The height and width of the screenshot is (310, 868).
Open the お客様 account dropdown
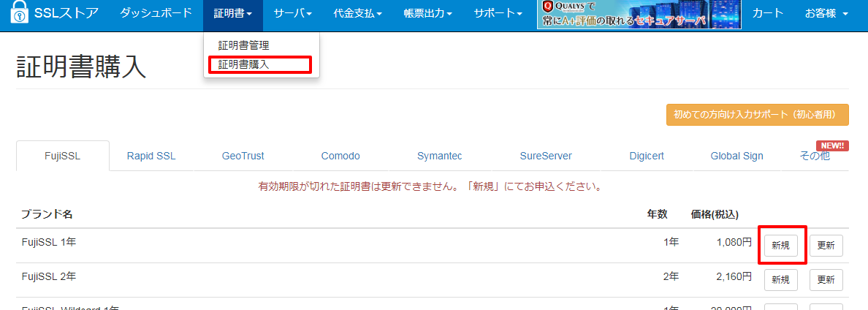coord(826,13)
